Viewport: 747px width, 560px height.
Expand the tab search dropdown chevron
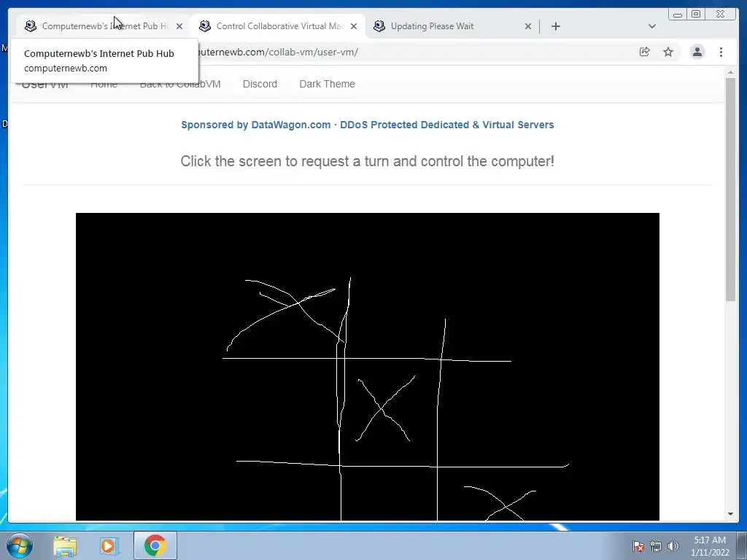[x=651, y=26]
